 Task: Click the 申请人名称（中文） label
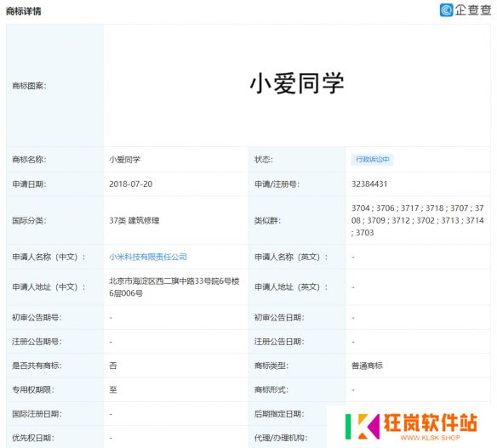(x=49, y=257)
